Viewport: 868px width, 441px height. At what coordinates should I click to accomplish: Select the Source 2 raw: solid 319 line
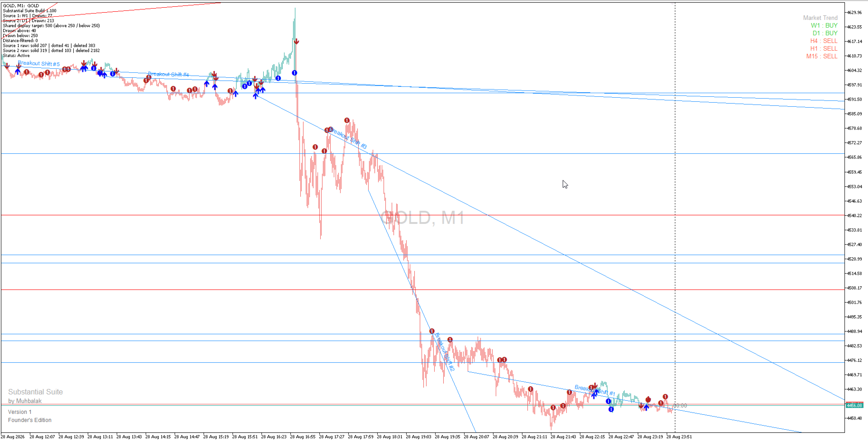(51, 51)
